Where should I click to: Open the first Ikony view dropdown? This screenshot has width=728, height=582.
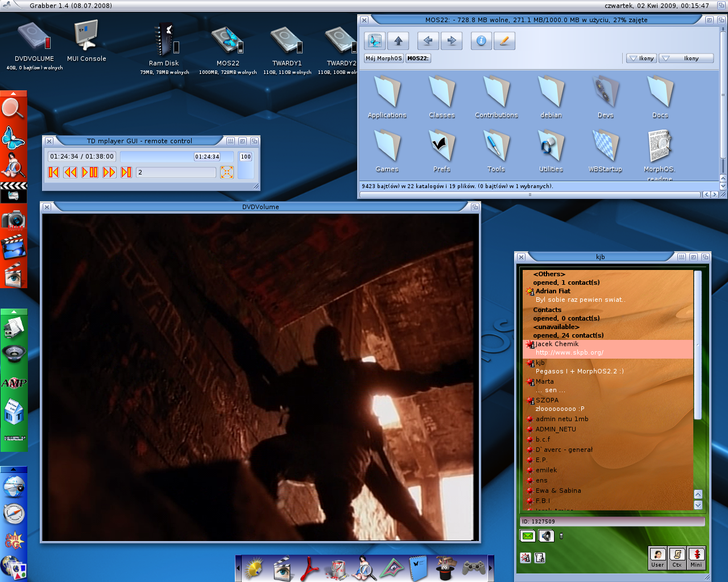click(x=642, y=58)
